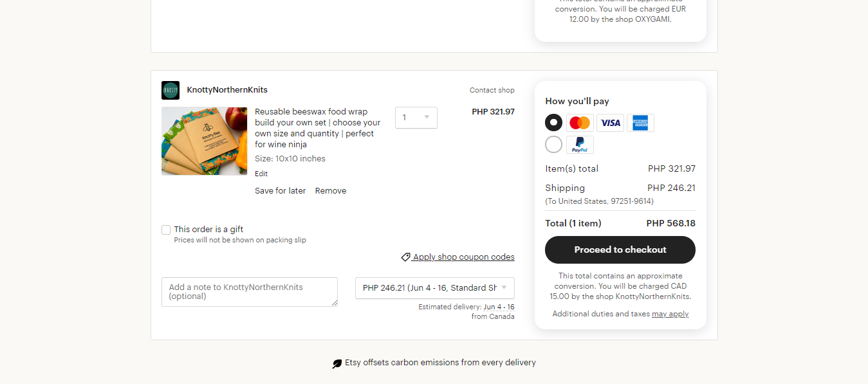Click the Proceed to checkout button
Viewport: 868px width, 391px height.
coord(620,250)
